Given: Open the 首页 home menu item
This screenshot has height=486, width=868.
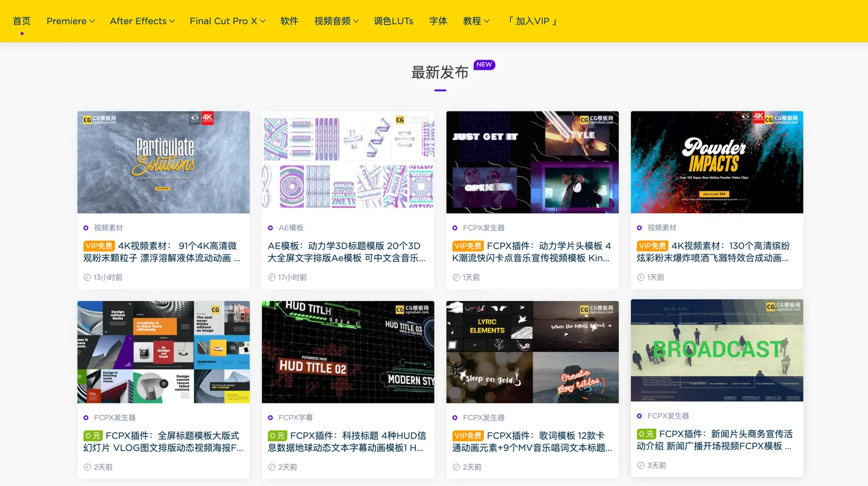Looking at the screenshot, I should coord(22,21).
